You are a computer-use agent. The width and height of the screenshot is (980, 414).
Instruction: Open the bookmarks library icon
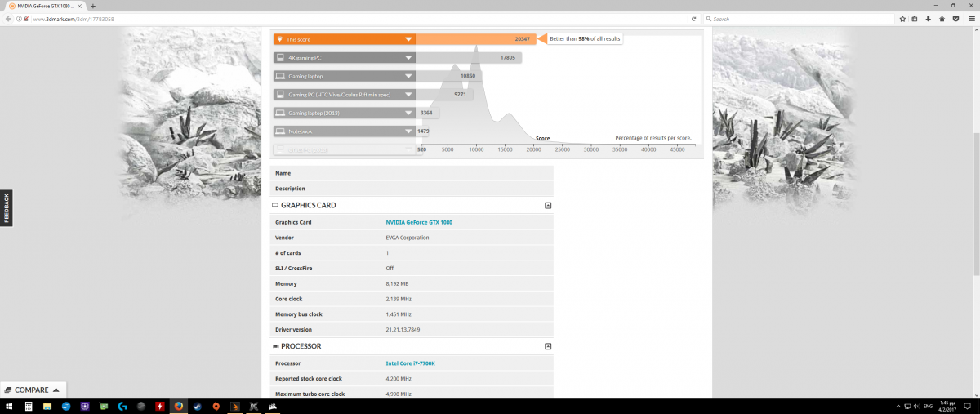pyautogui.click(x=915, y=19)
